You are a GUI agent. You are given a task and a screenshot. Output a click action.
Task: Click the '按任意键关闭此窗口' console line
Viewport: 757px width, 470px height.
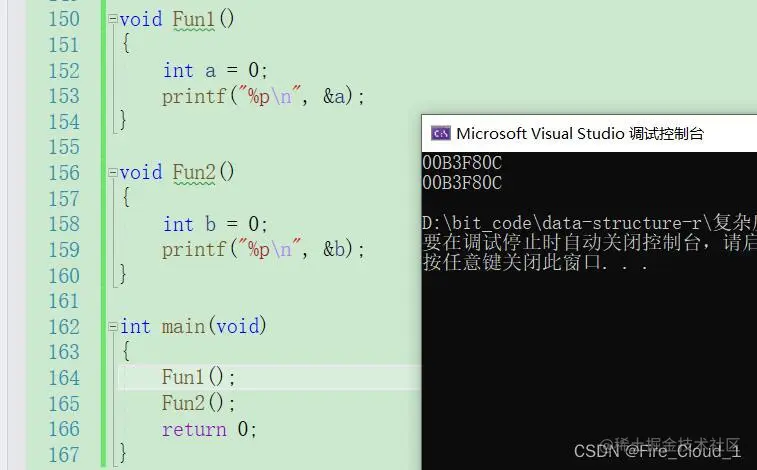[535, 263]
